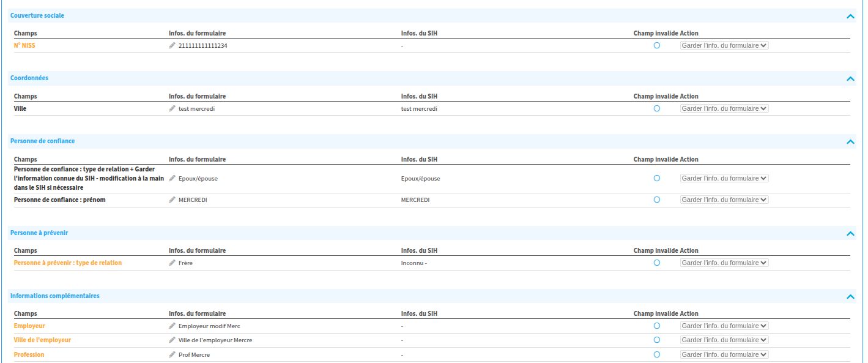Open Action dropdown for Employeur row

click(724, 326)
